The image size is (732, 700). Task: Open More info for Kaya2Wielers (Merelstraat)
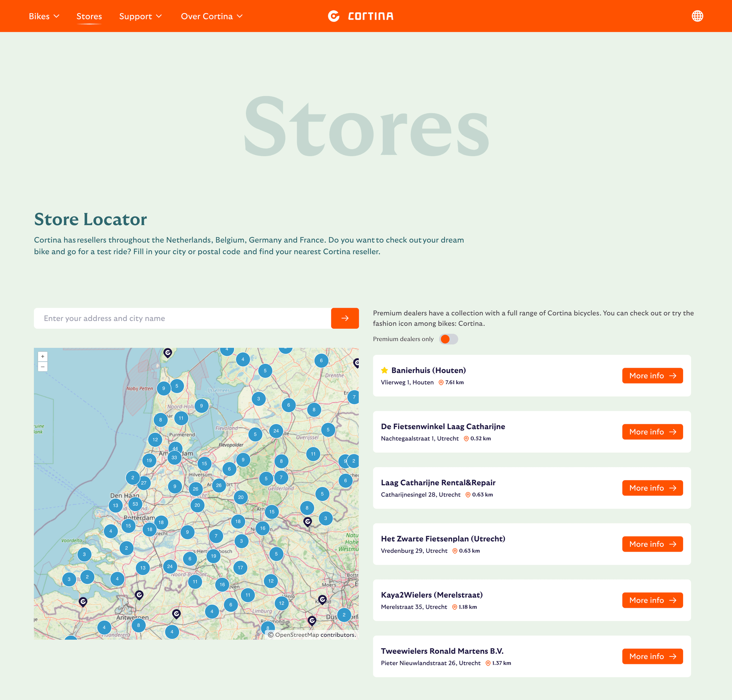pos(652,600)
